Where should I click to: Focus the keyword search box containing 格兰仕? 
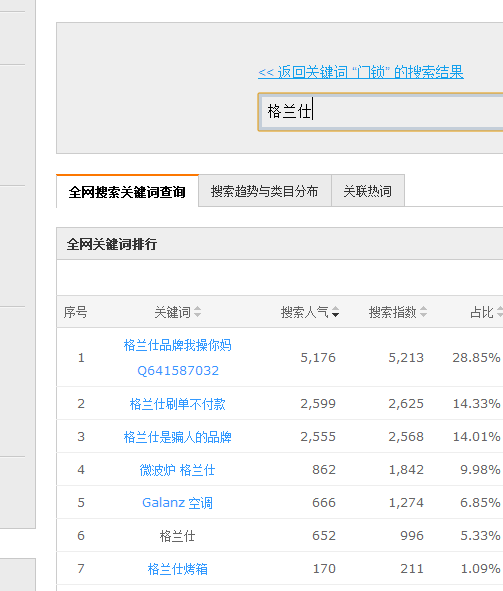pyautogui.click(x=381, y=112)
